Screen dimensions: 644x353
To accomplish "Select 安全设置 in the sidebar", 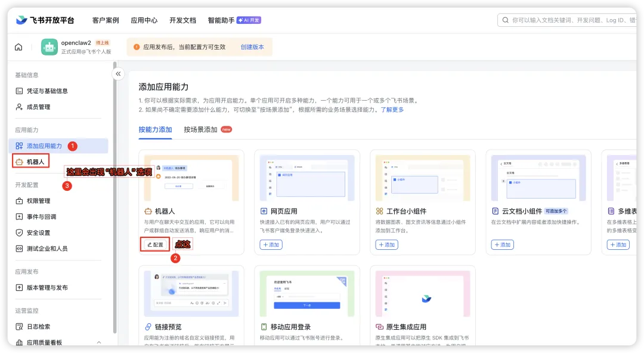I will pyautogui.click(x=58, y=233).
